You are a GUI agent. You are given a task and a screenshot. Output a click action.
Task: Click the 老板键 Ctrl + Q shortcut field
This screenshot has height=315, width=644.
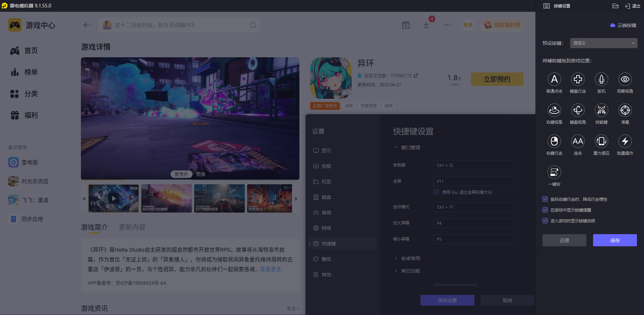474,165
